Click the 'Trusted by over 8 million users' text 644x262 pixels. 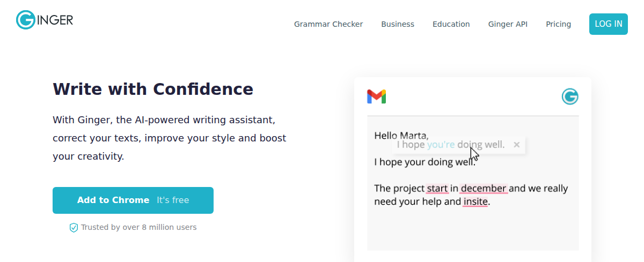[138, 227]
